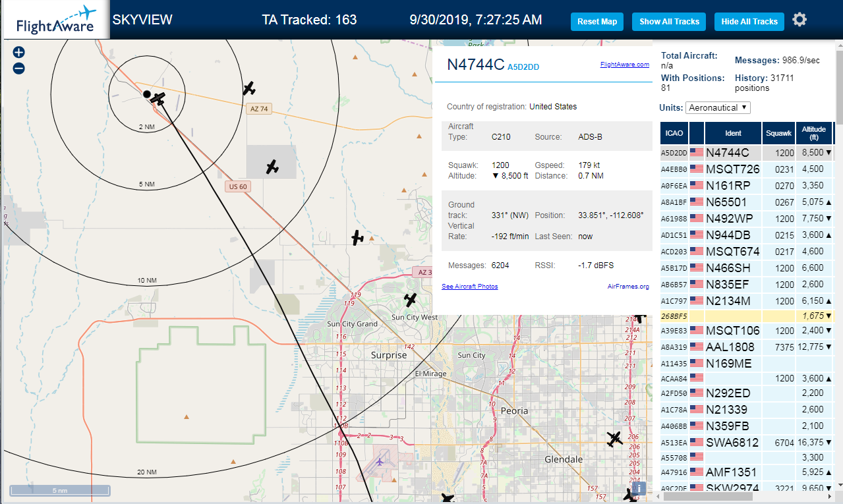The width and height of the screenshot is (843, 504).
Task: Click the Hide All Tracks button
Action: pyautogui.click(x=749, y=21)
